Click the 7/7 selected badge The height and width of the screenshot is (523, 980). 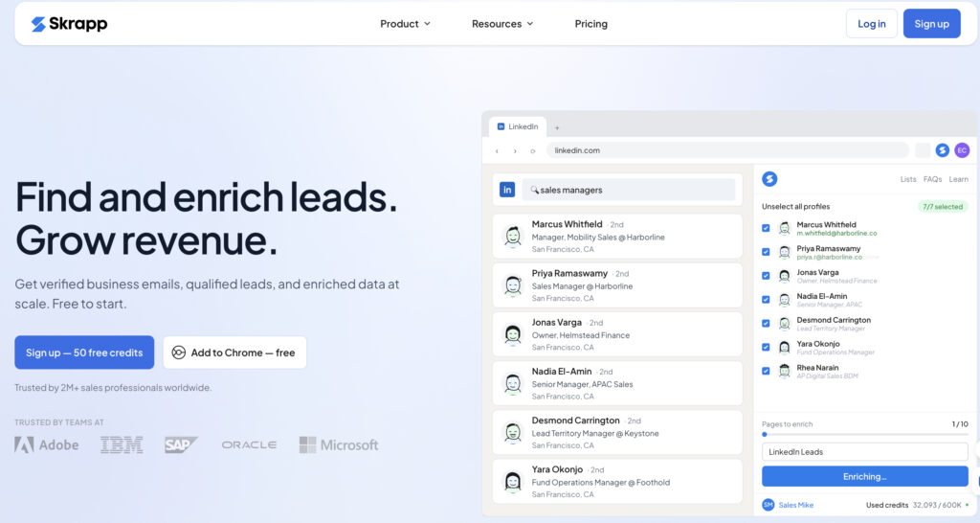tap(943, 207)
